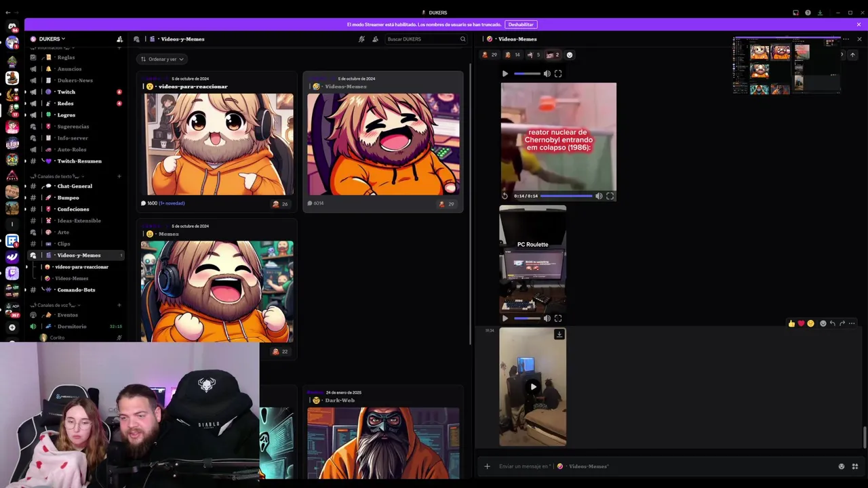Click the 29 reaction on thread header
Image resolution: width=868 pixels, height=488 pixels.
click(490, 55)
